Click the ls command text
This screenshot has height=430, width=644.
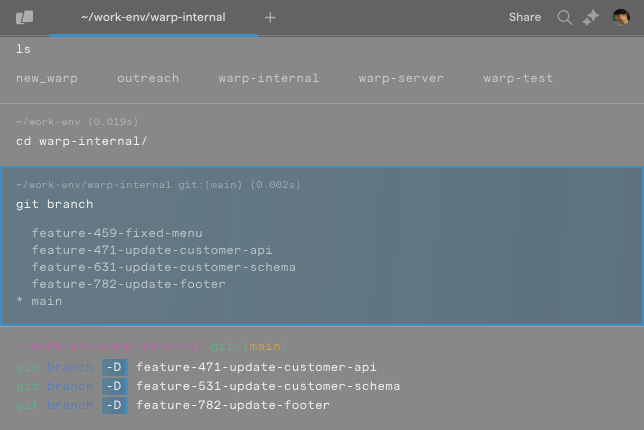tap(23, 49)
